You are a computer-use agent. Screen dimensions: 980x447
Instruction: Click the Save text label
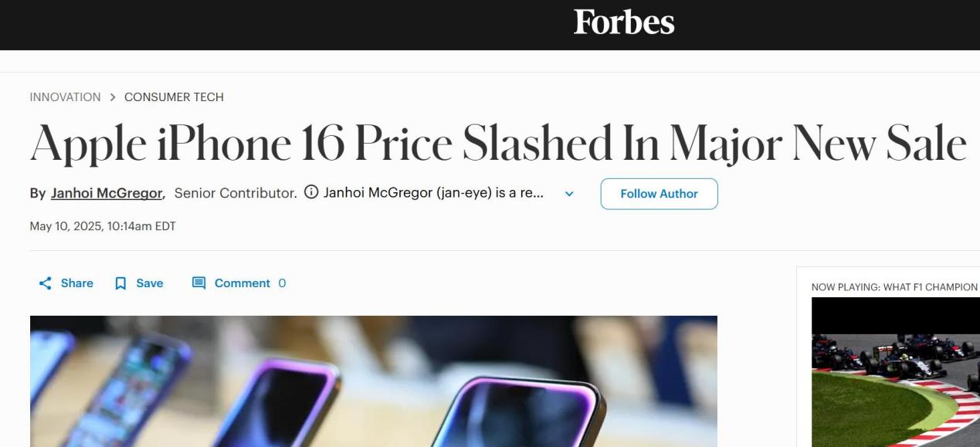click(150, 283)
